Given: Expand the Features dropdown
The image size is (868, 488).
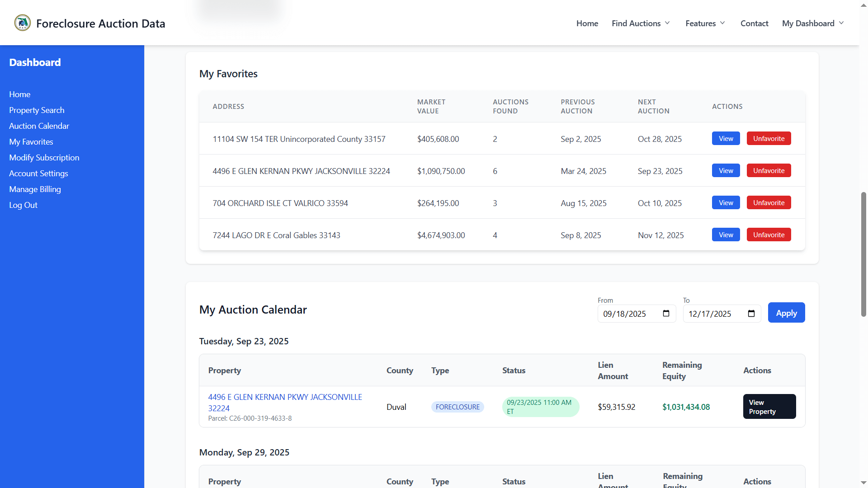Looking at the screenshot, I should coord(704,23).
